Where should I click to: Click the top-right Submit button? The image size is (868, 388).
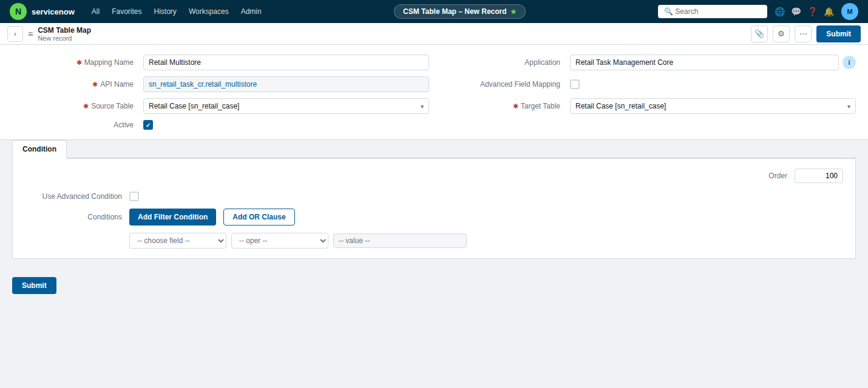838,34
